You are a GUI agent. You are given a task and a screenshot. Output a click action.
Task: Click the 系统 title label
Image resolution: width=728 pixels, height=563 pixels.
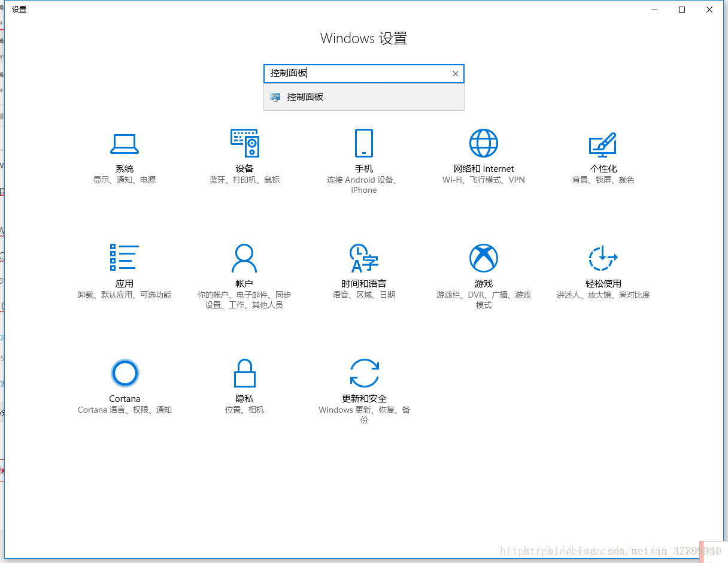125,169
